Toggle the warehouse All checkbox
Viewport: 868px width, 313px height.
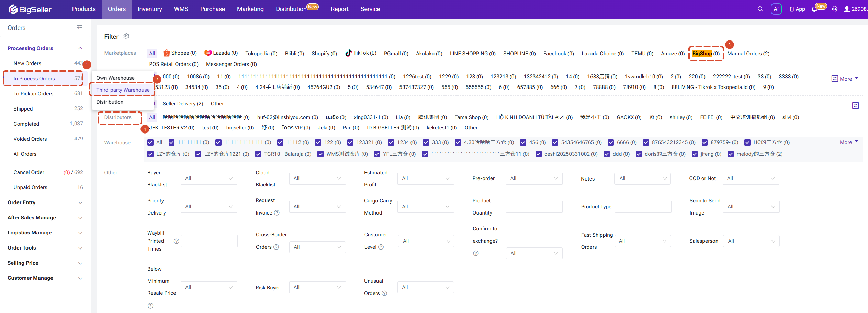[x=150, y=142]
